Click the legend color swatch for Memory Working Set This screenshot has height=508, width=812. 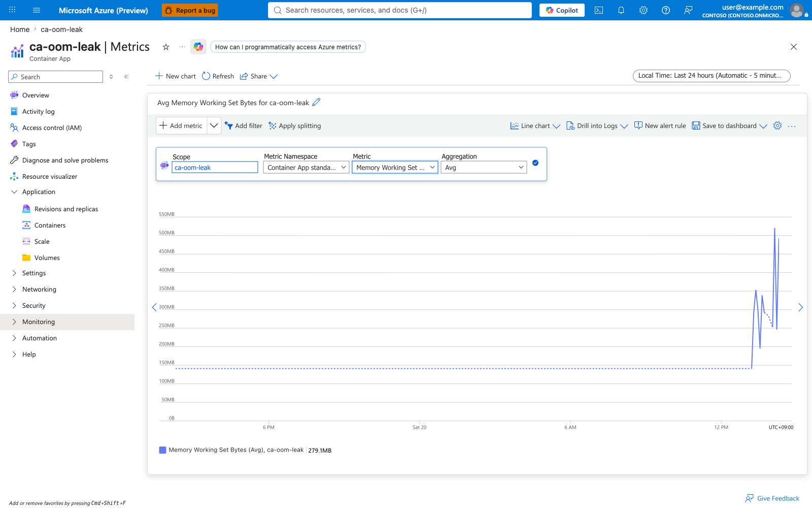tap(162, 450)
